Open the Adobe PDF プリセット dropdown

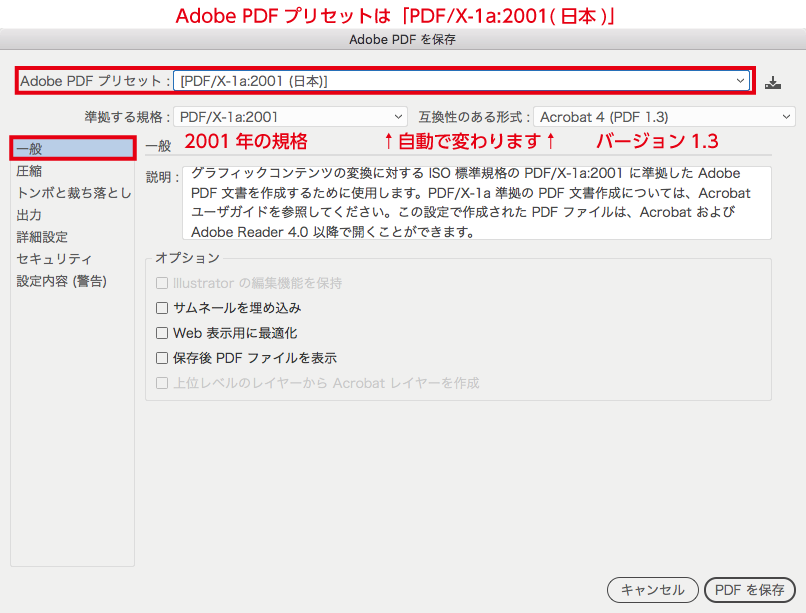coord(461,81)
